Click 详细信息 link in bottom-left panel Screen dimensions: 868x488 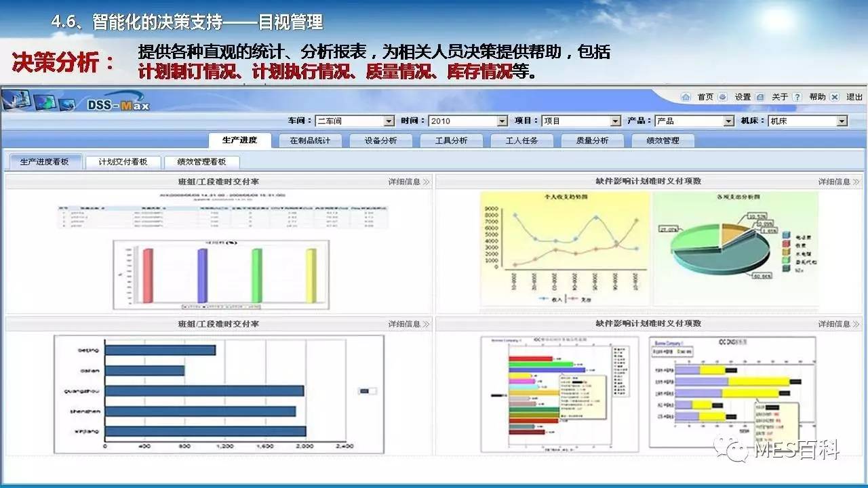click(404, 324)
